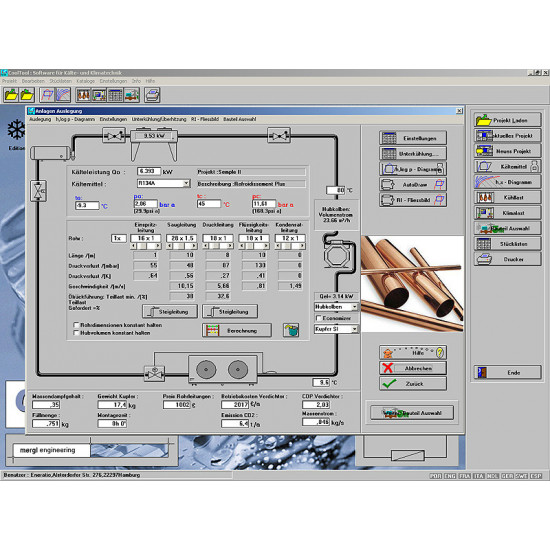
Task: Click the Kühllast bottles icon in toolbar
Action: click(x=83, y=95)
